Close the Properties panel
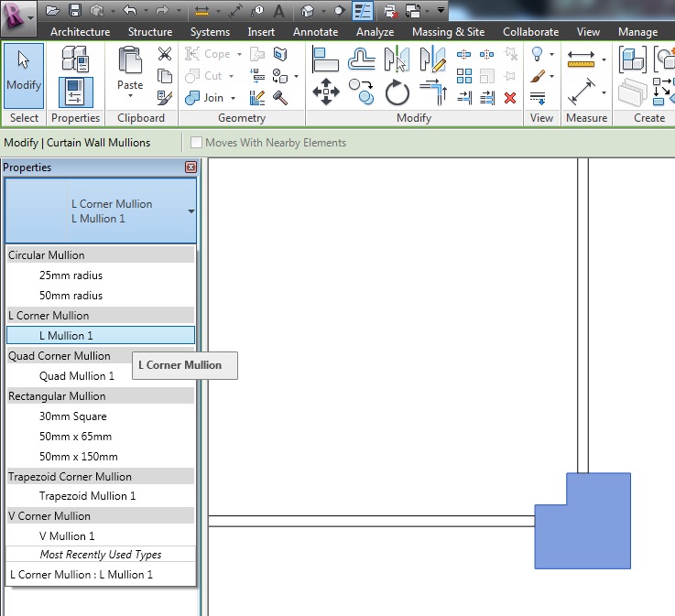The height and width of the screenshot is (616, 675). coord(191,168)
